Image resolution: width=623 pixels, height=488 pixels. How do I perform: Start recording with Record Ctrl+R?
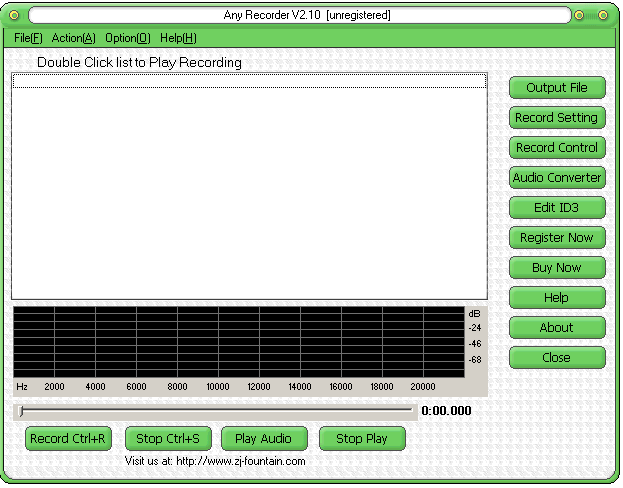[68, 439]
